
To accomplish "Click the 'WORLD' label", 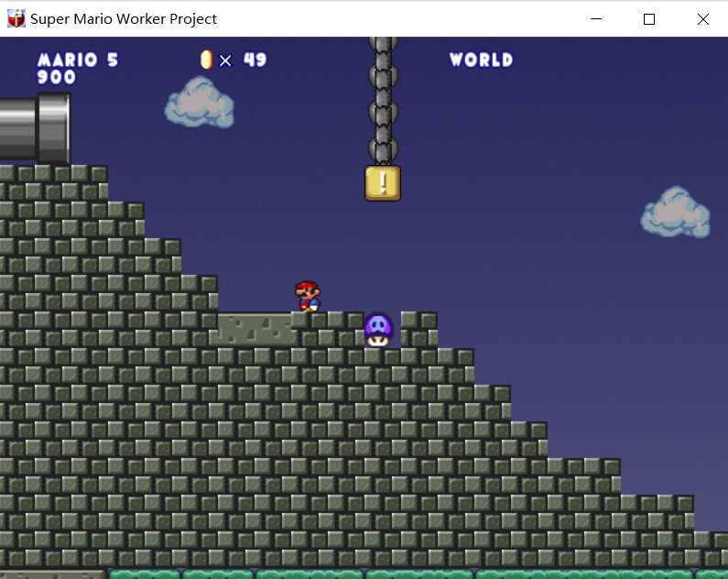I will pyautogui.click(x=482, y=60).
